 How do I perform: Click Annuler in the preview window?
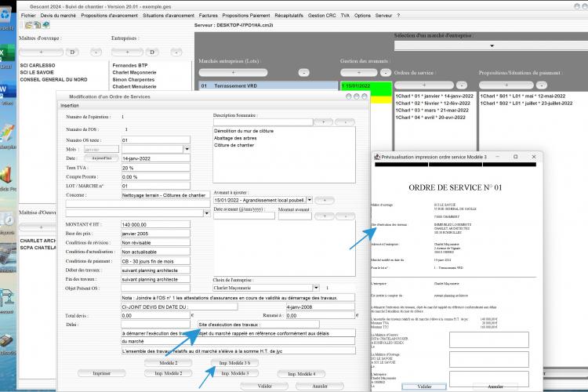coord(495,387)
